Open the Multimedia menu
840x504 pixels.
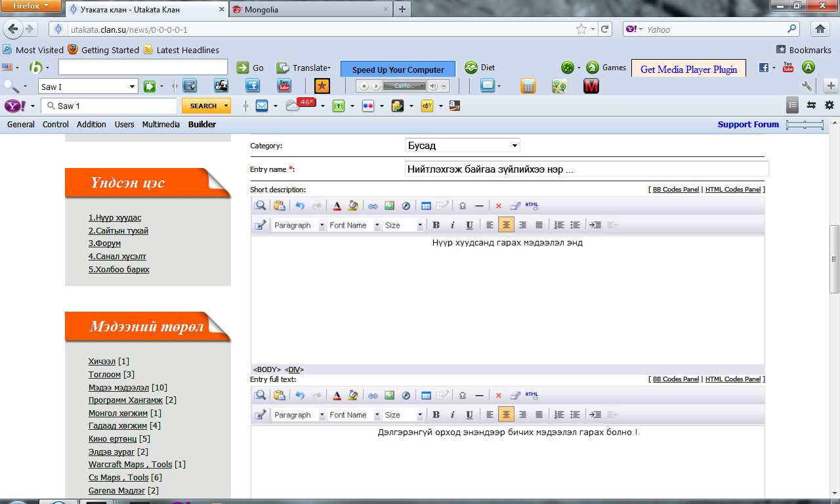coord(161,125)
